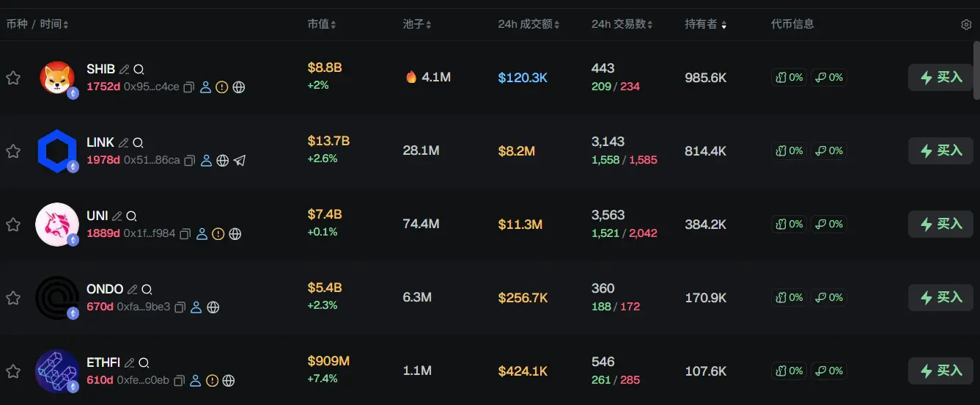Viewport: 980px width, 405px height.
Task: Sort by 持有者 holders column
Action: point(705,24)
